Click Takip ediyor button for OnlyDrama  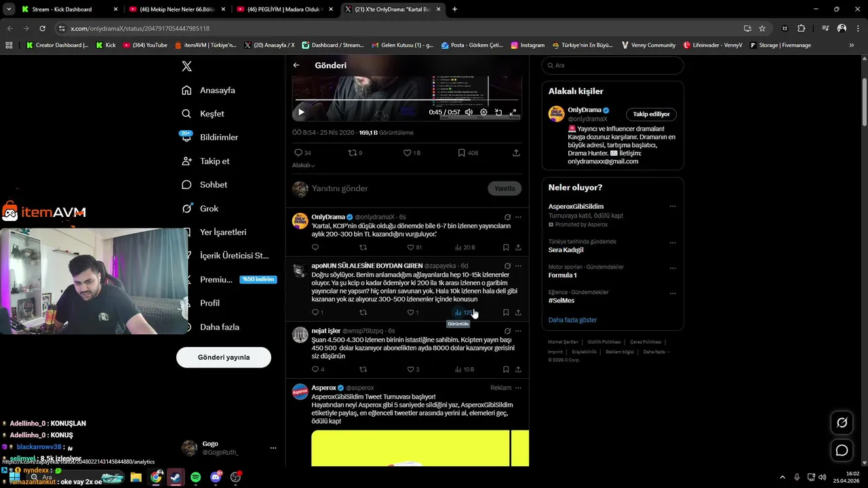coord(651,114)
